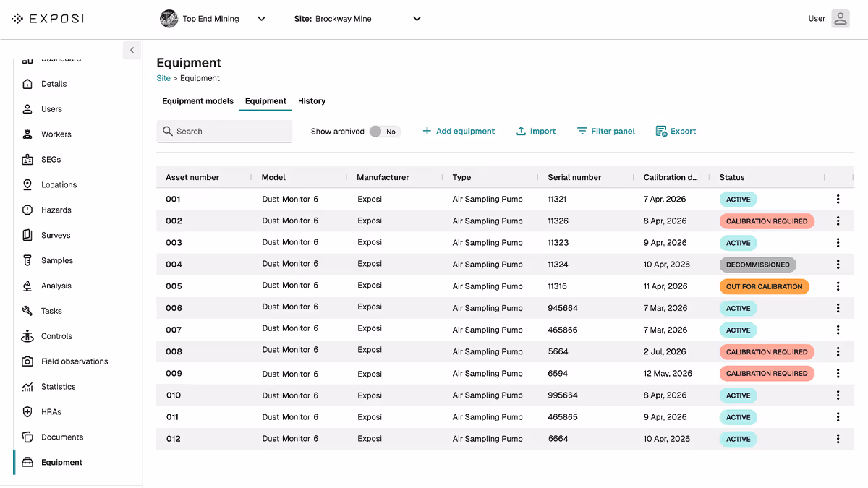Switch to the Equipment models tab
Viewport: 868px width, 488px height.
[197, 101]
